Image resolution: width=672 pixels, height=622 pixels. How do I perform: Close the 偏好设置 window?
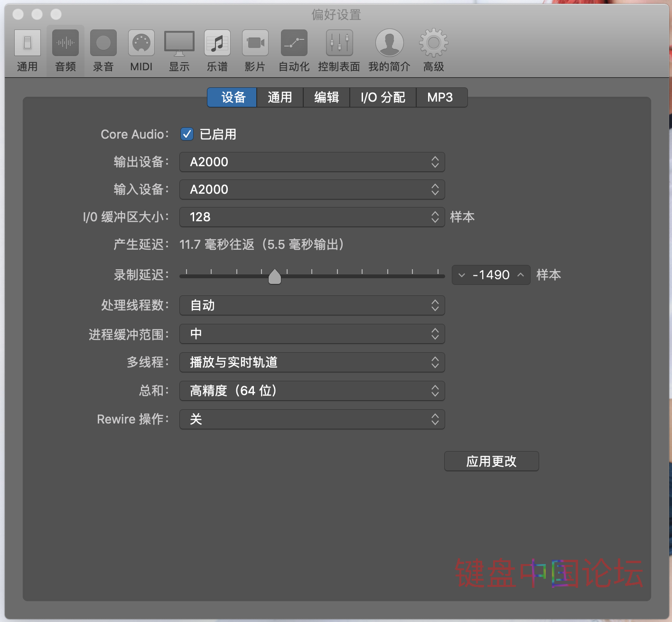[x=18, y=14]
